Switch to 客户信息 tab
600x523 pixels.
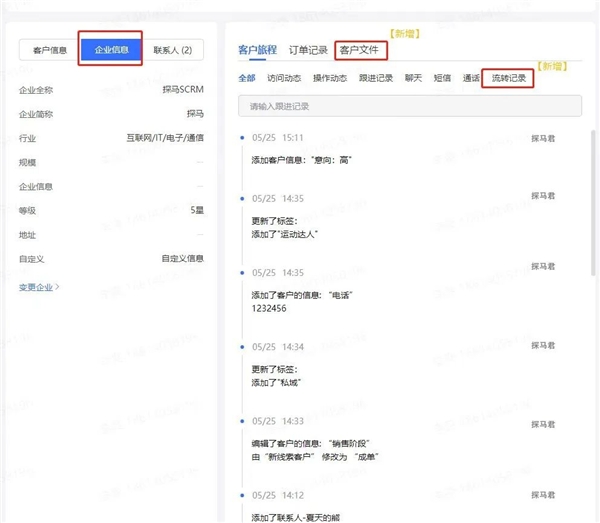pyautogui.click(x=50, y=50)
